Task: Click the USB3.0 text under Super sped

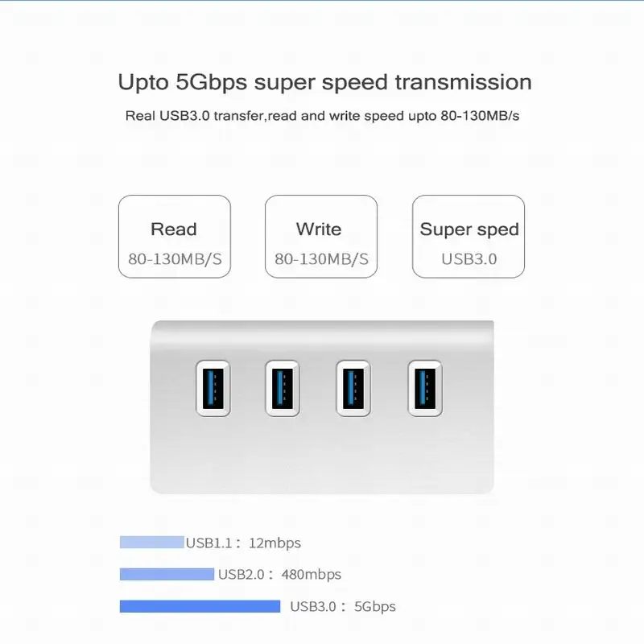Action: (469, 259)
